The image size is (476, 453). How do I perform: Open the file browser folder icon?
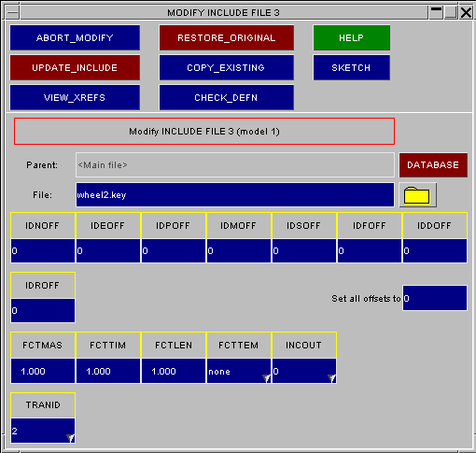point(417,195)
